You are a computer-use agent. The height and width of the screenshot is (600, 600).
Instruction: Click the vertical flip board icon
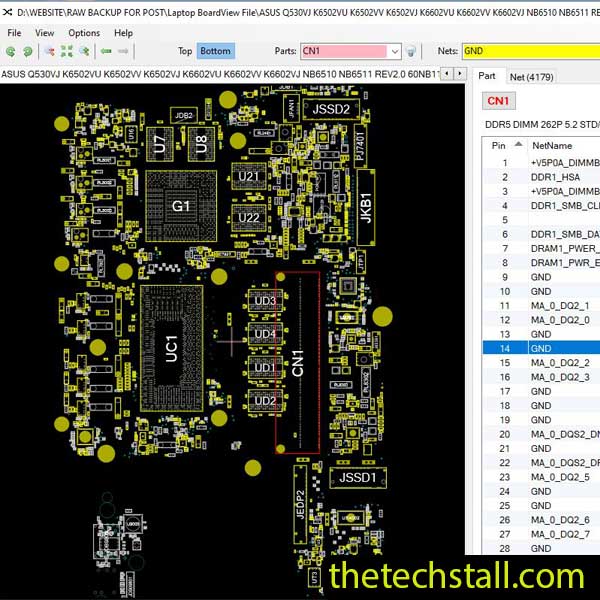84,51
